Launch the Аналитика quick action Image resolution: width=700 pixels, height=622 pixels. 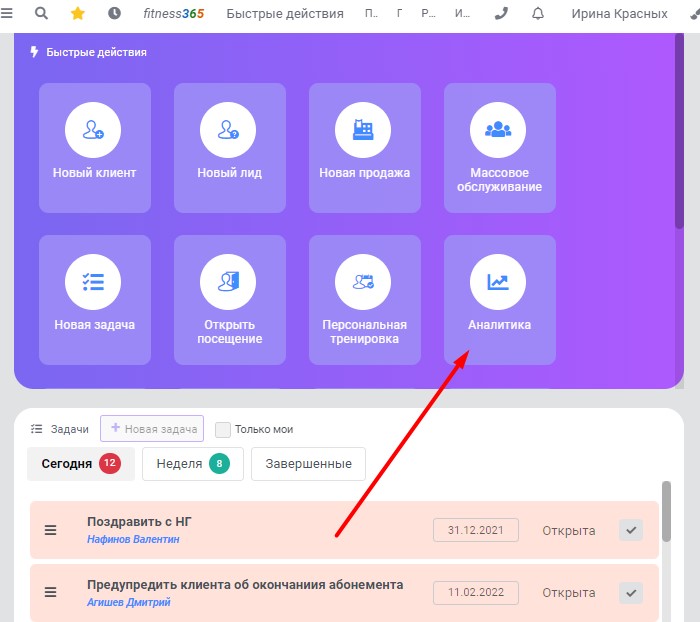pyautogui.click(x=500, y=300)
